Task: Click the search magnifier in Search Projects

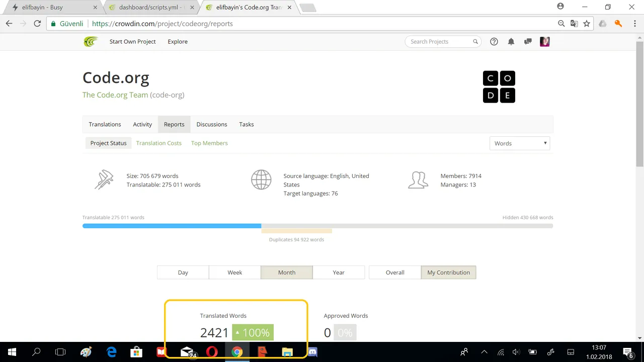Action: coord(475,42)
